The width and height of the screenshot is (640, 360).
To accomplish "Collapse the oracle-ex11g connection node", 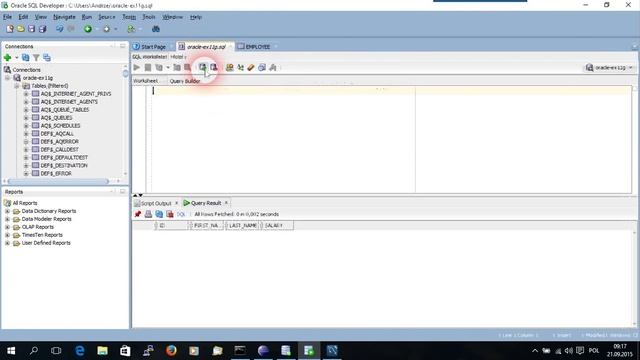I will 7,78.
